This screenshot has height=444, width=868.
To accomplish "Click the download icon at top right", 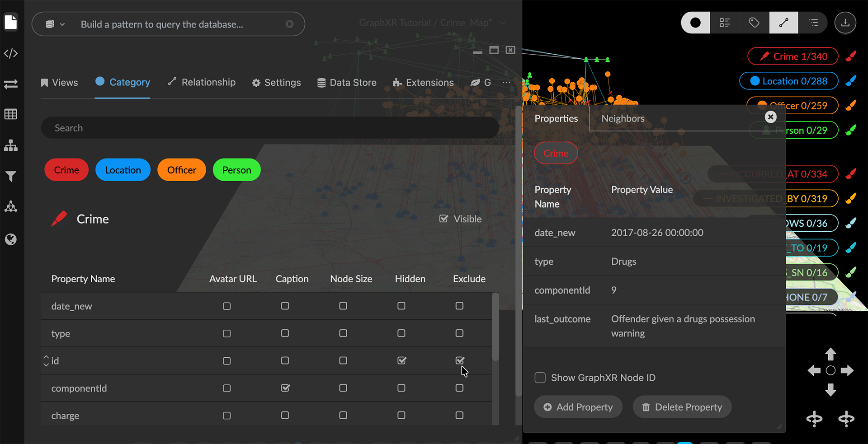I will pyautogui.click(x=845, y=23).
